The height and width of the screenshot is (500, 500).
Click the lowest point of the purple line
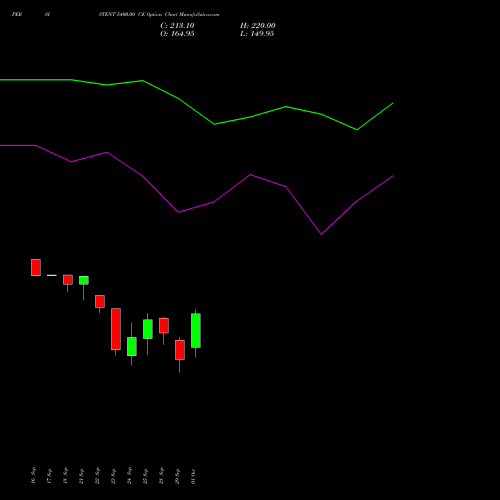[x=321, y=234]
